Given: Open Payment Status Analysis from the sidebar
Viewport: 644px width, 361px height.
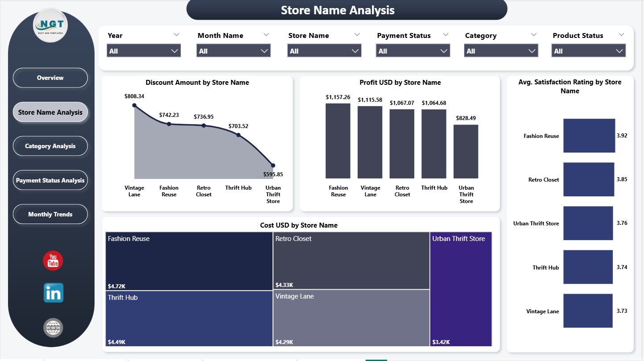Looking at the screenshot, I should [50, 180].
